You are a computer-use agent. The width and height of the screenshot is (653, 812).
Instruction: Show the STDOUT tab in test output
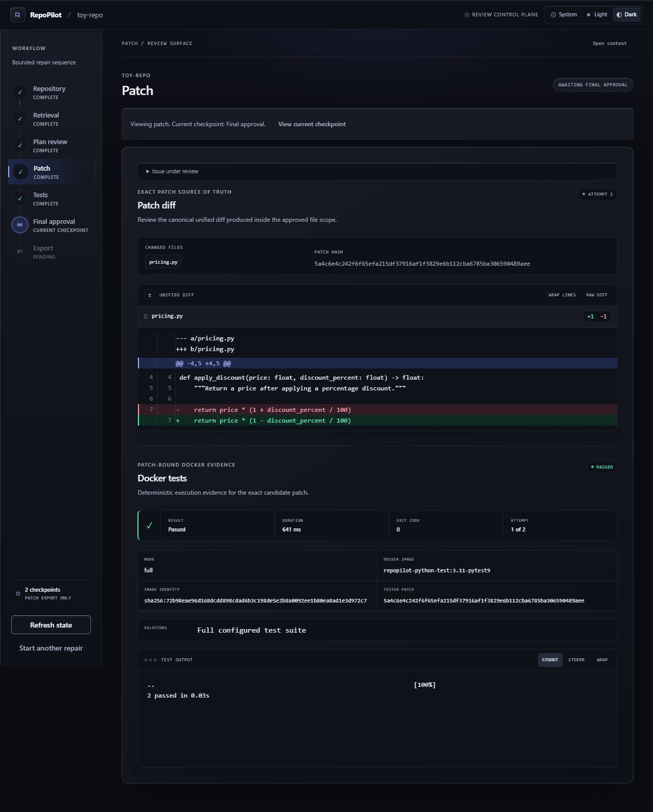[x=550, y=660]
